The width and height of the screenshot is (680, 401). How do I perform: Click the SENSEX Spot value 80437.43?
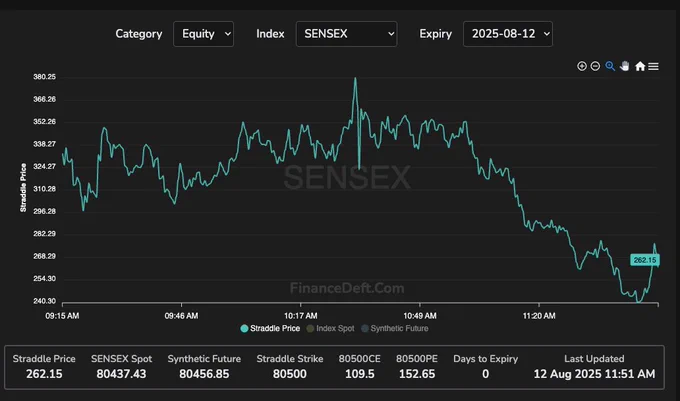[121, 374]
